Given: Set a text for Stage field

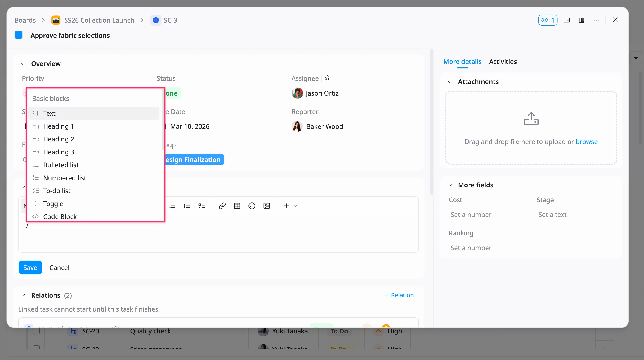Looking at the screenshot, I should 552,215.
